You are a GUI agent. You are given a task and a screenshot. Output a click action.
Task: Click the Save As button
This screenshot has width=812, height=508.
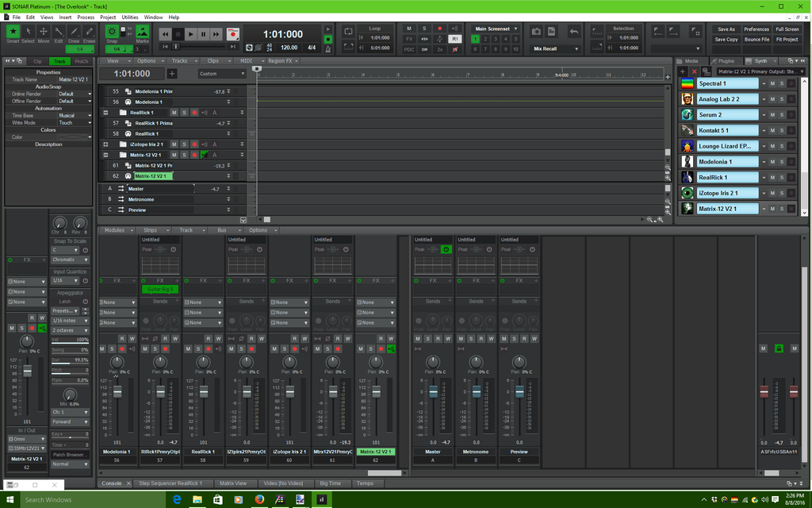(726, 29)
